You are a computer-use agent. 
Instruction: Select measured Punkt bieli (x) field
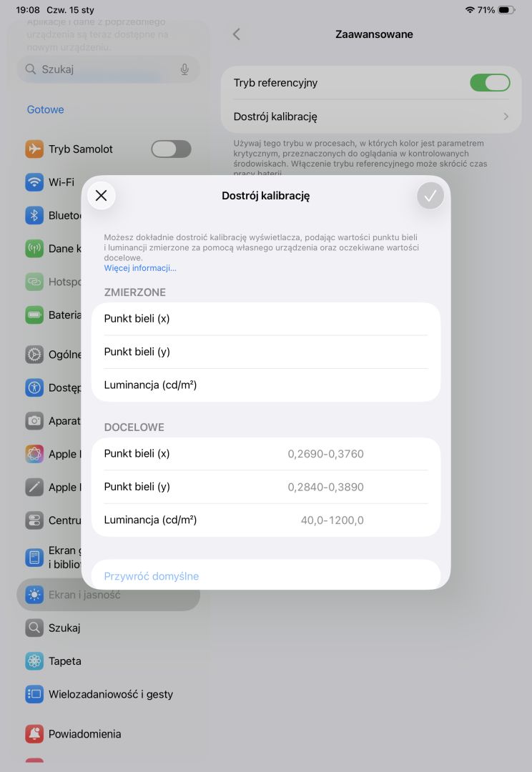click(265, 319)
